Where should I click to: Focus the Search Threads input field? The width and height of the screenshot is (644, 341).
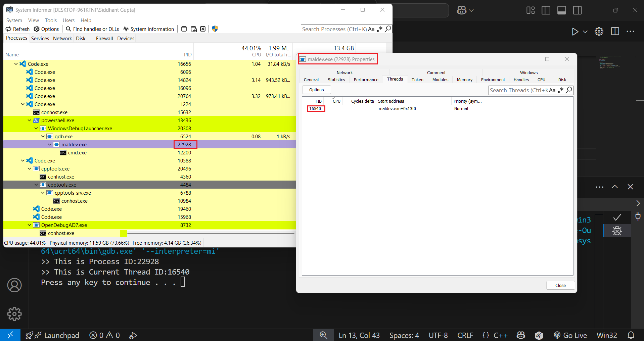[519, 90]
